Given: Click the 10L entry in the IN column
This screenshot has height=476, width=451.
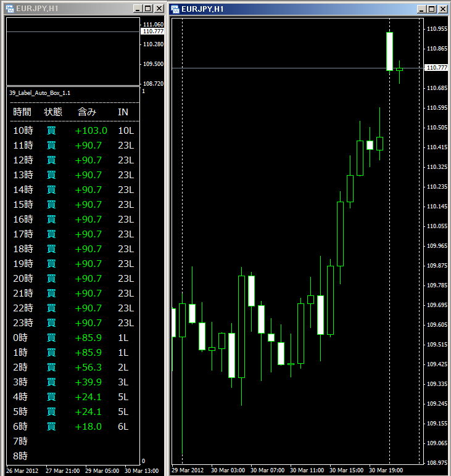Looking at the screenshot, I should pos(125,131).
